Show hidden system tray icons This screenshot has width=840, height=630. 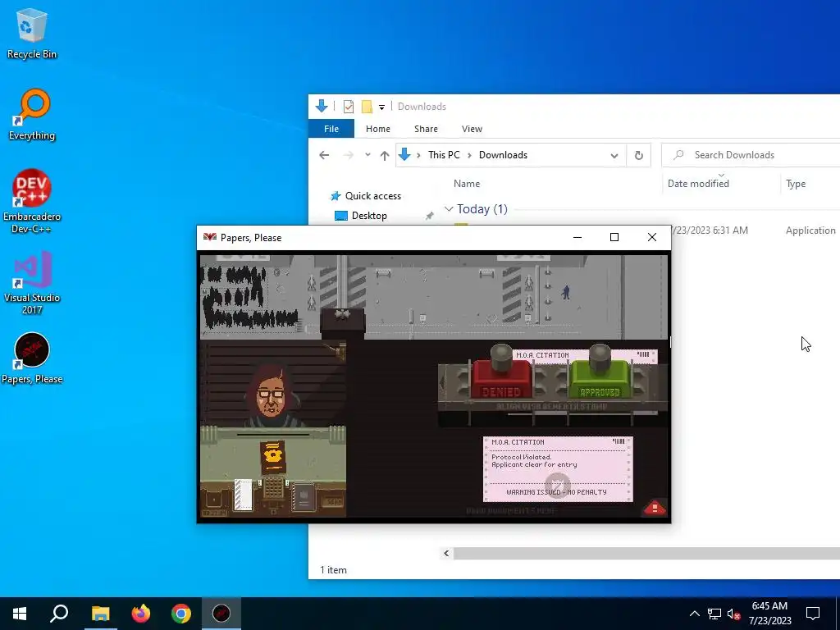[x=694, y=614]
